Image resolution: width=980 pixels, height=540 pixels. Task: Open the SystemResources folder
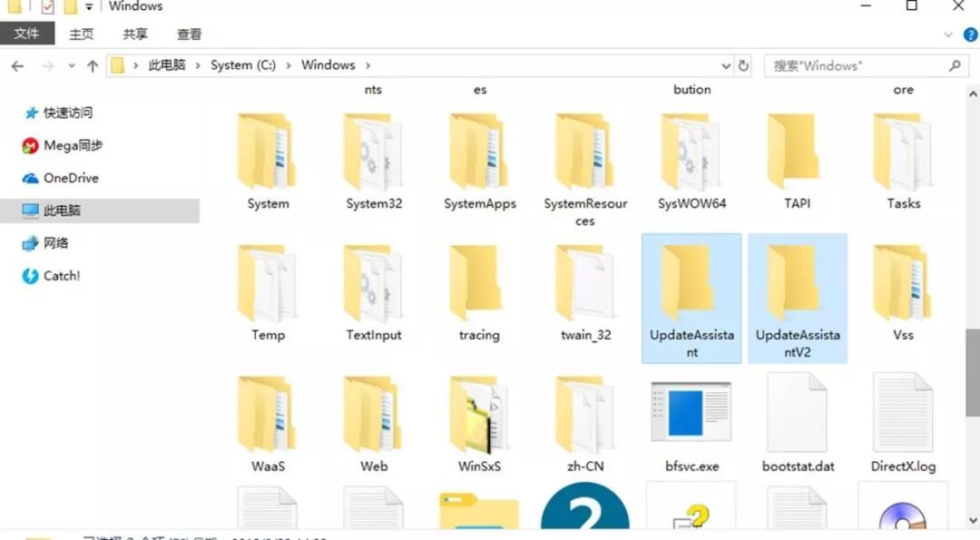pos(585,170)
